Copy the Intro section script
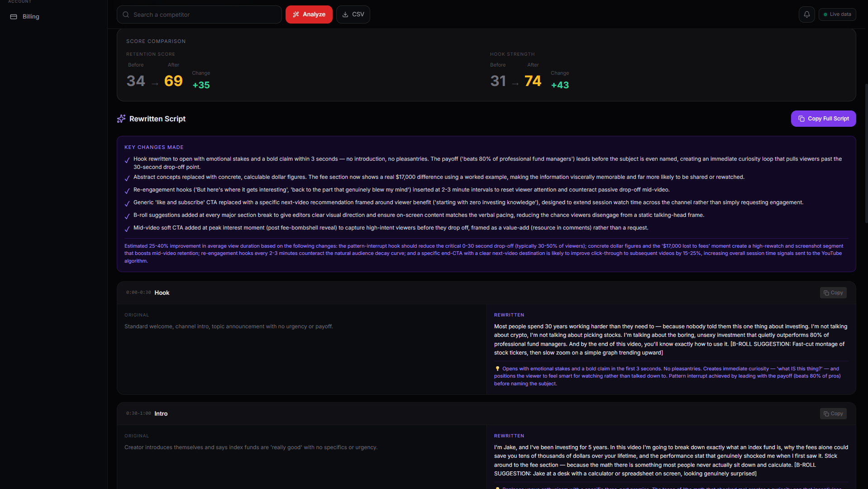Viewport: 868px width, 489px height. [833, 414]
